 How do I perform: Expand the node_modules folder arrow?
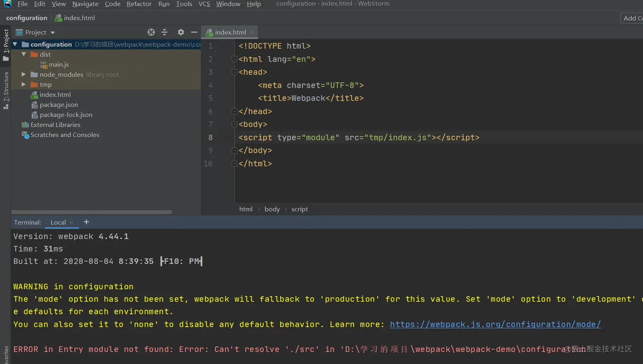24,74
